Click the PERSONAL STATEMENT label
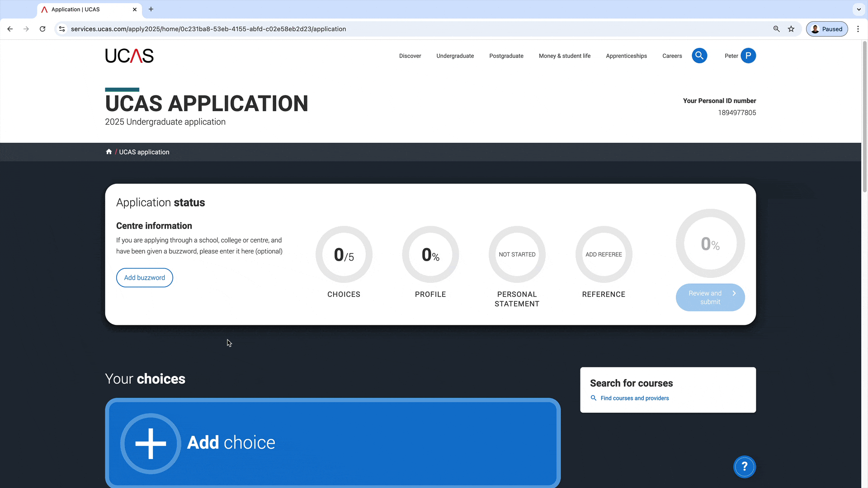Screen dimensions: 868x488 tap(517, 299)
